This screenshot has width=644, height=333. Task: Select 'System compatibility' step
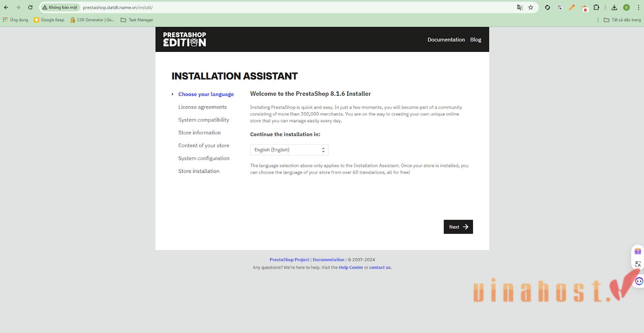[x=204, y=120]
